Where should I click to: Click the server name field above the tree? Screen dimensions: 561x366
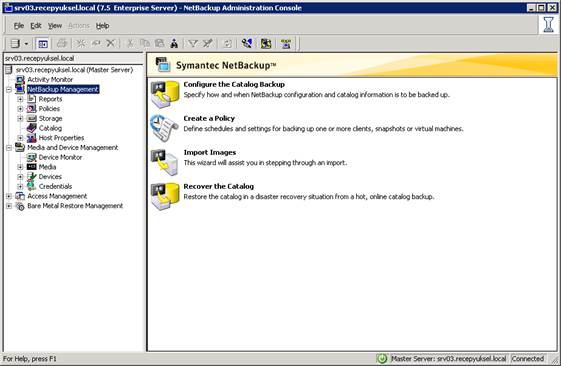(x=73, y=58)
